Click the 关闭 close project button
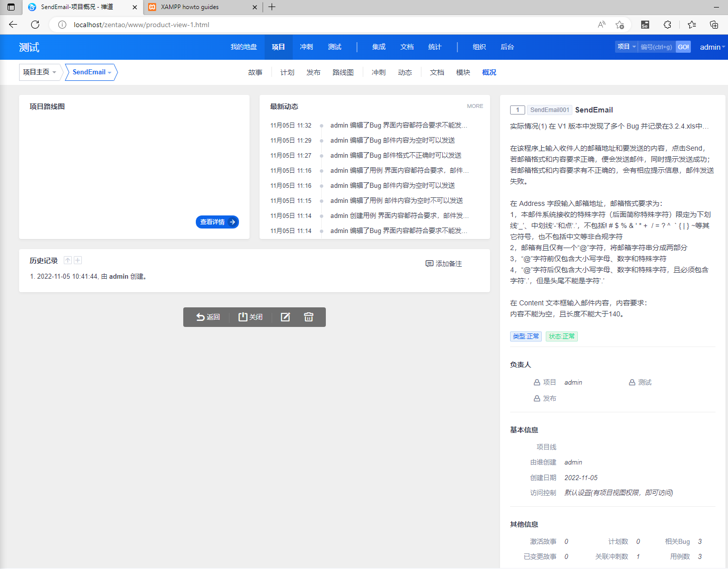The height and width of the screenshot is (569, 728). [251, 317]
